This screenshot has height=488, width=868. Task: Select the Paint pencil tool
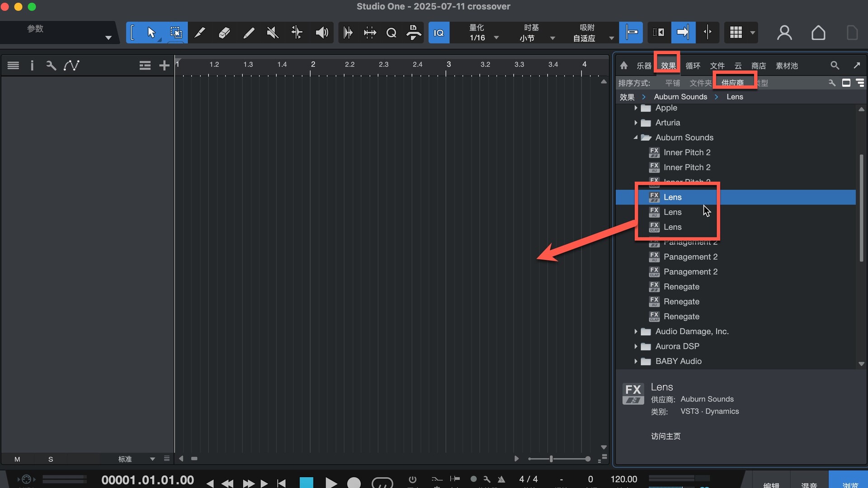199,33
